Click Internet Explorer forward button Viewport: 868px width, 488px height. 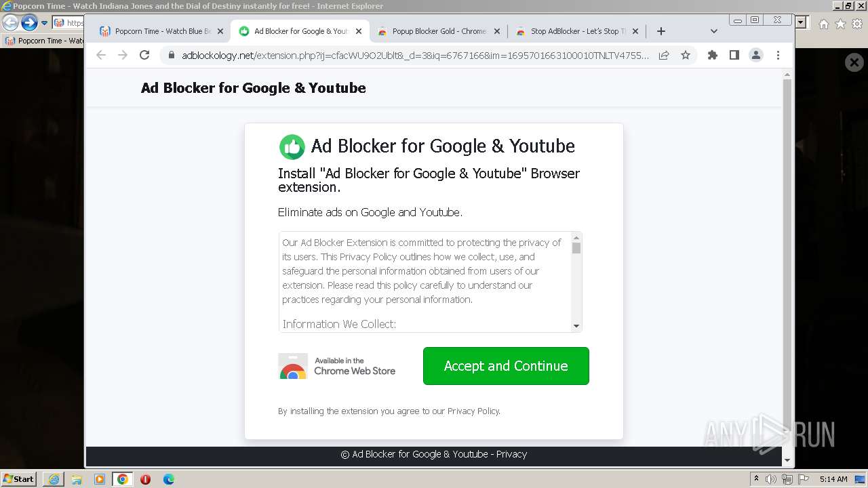click(x=29, y=22)
